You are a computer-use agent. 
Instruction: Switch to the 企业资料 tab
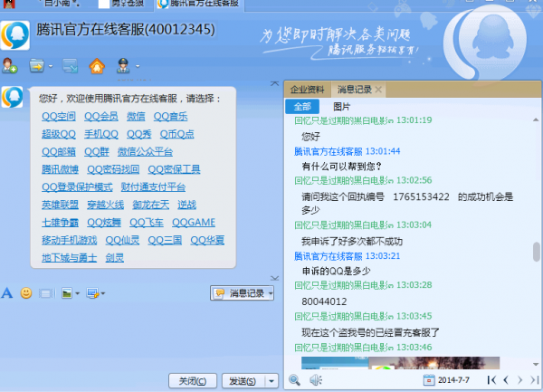point(307,90)
